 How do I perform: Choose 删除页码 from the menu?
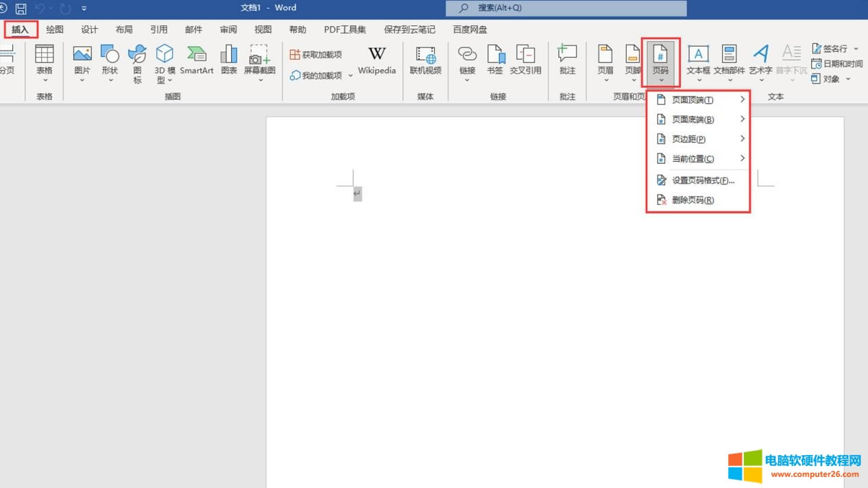coord(692,200)
